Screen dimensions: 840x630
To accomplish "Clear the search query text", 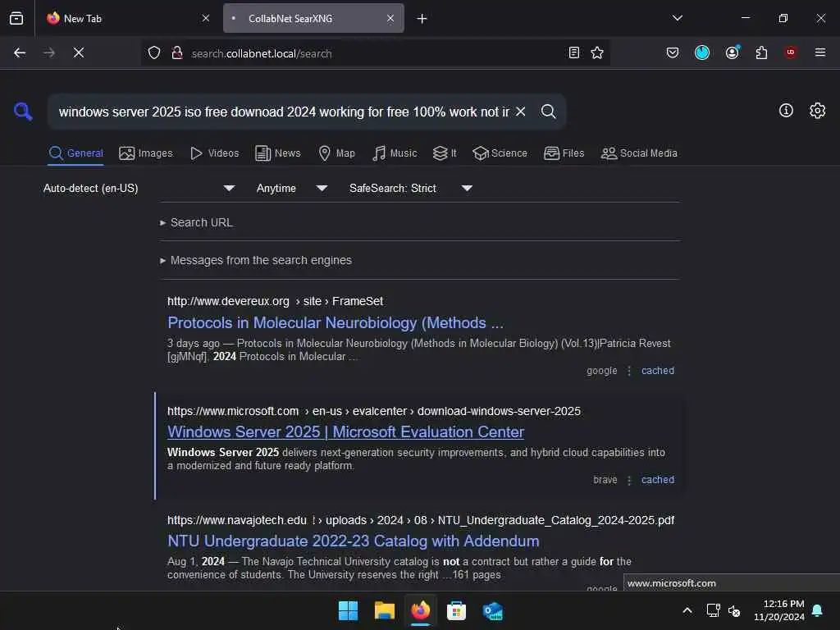I will [520, 112].
